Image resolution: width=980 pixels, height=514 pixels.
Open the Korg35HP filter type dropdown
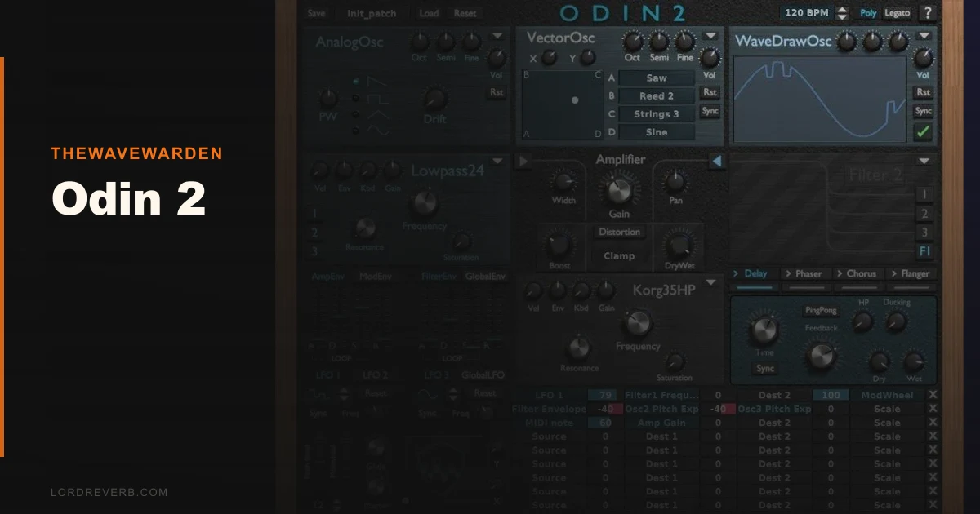(710, 283)
